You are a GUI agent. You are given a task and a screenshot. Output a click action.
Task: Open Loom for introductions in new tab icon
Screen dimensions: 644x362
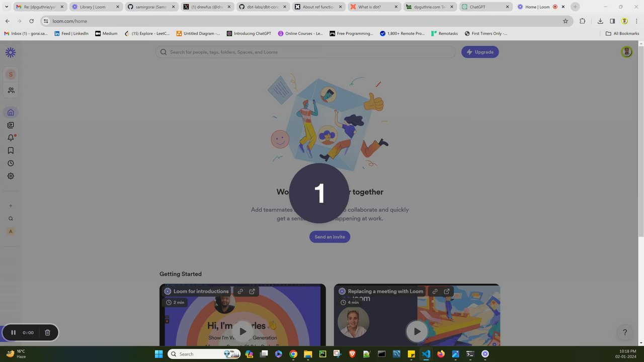(x=252, y=291)
